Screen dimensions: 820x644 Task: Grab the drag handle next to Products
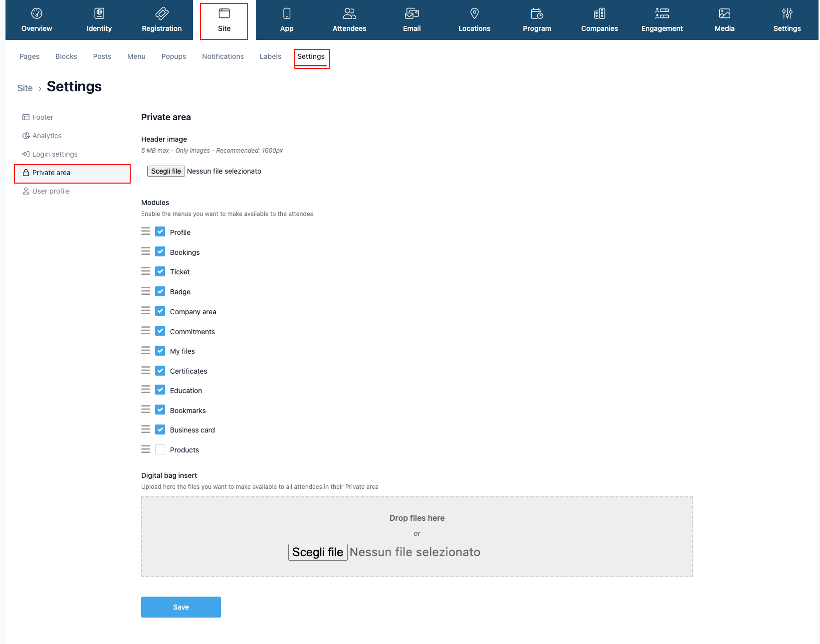(x=146, y=449)
